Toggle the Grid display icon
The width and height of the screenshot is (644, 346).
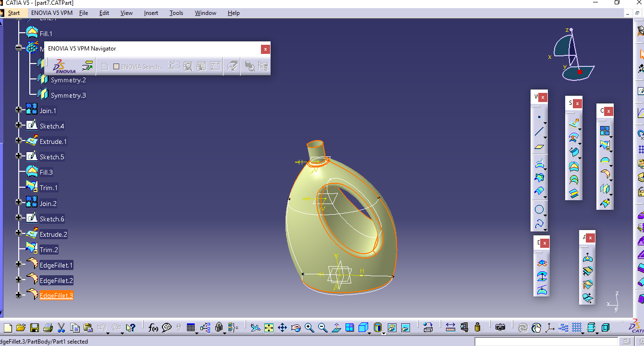coord(577,328)
